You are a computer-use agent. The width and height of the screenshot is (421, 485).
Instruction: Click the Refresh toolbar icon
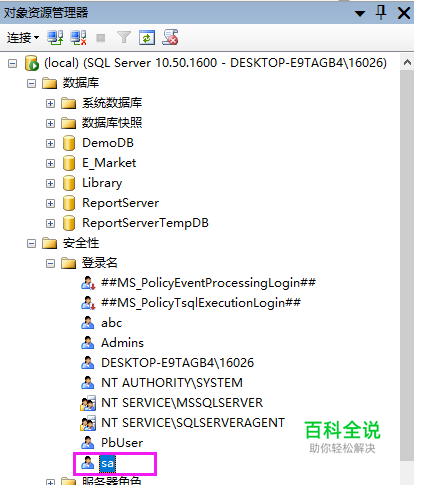click(x=147, y=37)
